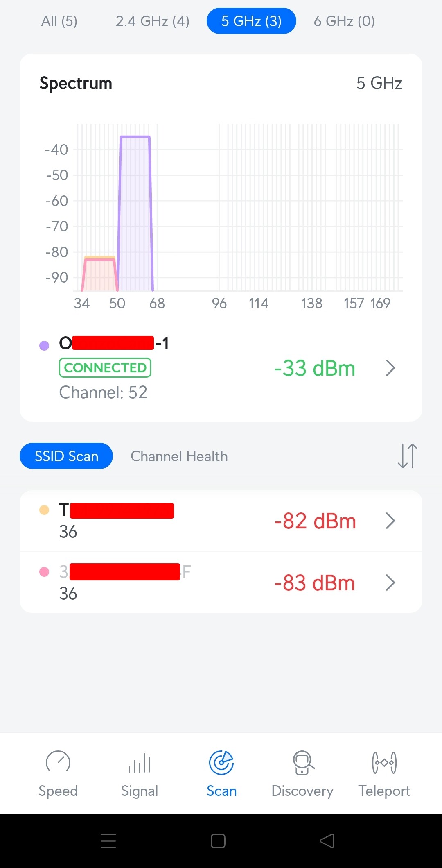Tap the sort order arrows icon
Viewport: 442px width, 868px height.
pyautogui.click(x=408, y=456)
